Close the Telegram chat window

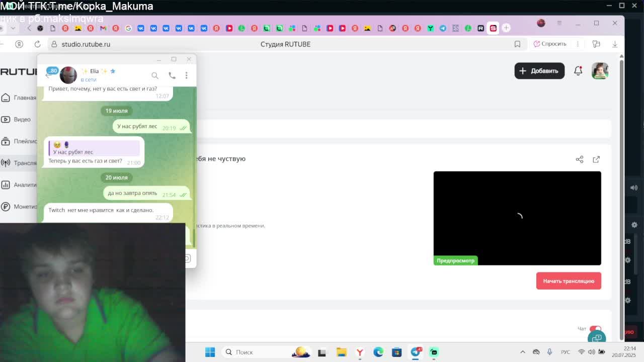click(x=189, y=59)
